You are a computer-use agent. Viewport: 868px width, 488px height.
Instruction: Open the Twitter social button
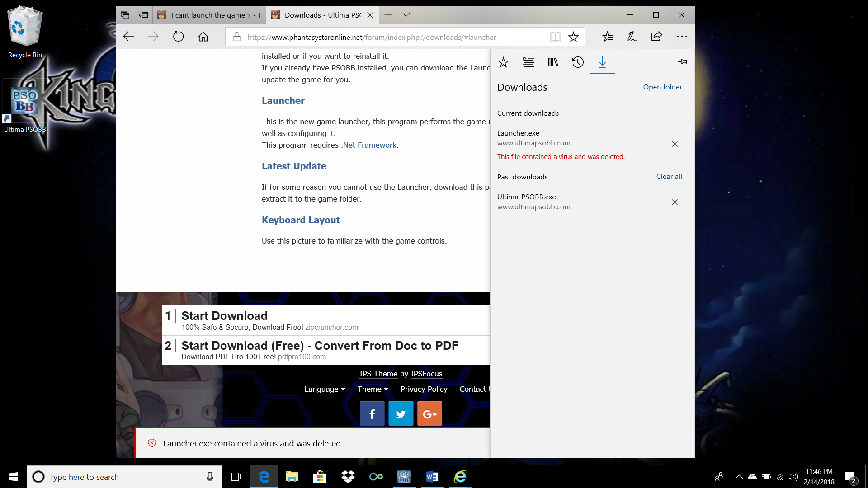coord(401,413)
